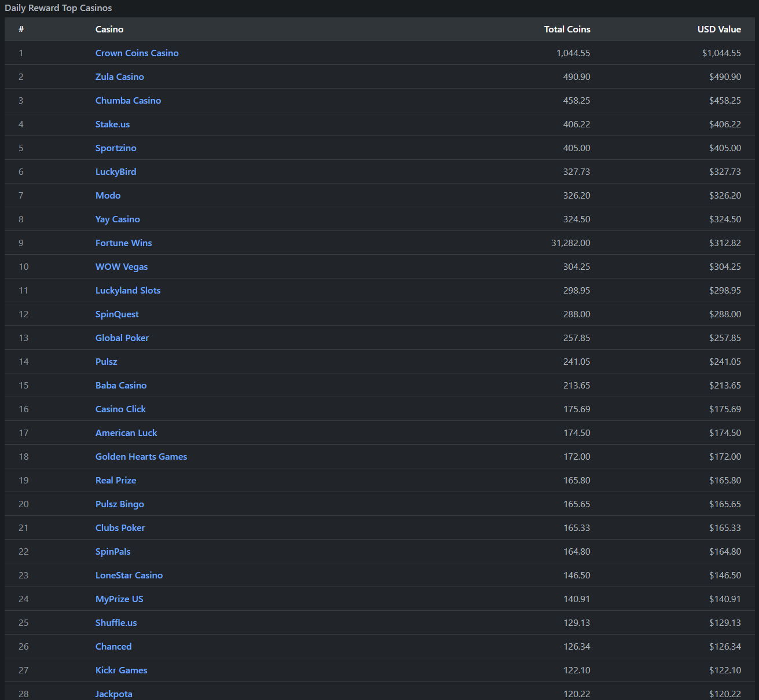Viewport: 759px width, 700px height.
Task: Select Modo's $326.20 USD value
Action: (725, 195)
